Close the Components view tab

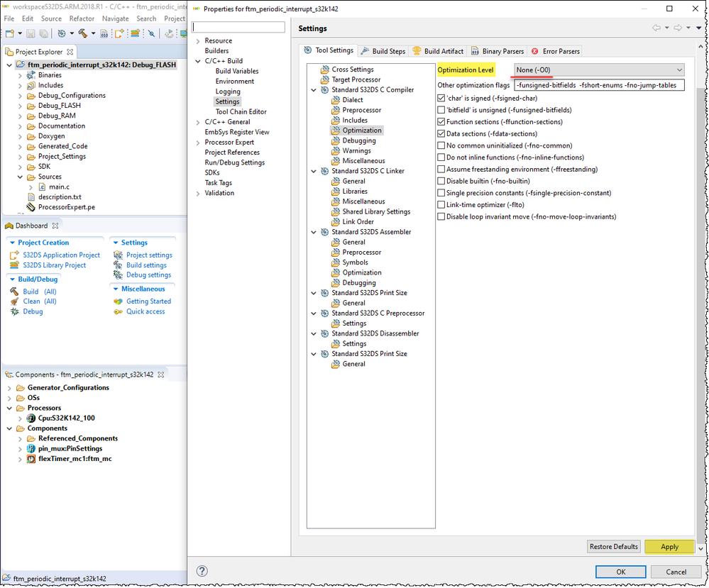point(161,375)
